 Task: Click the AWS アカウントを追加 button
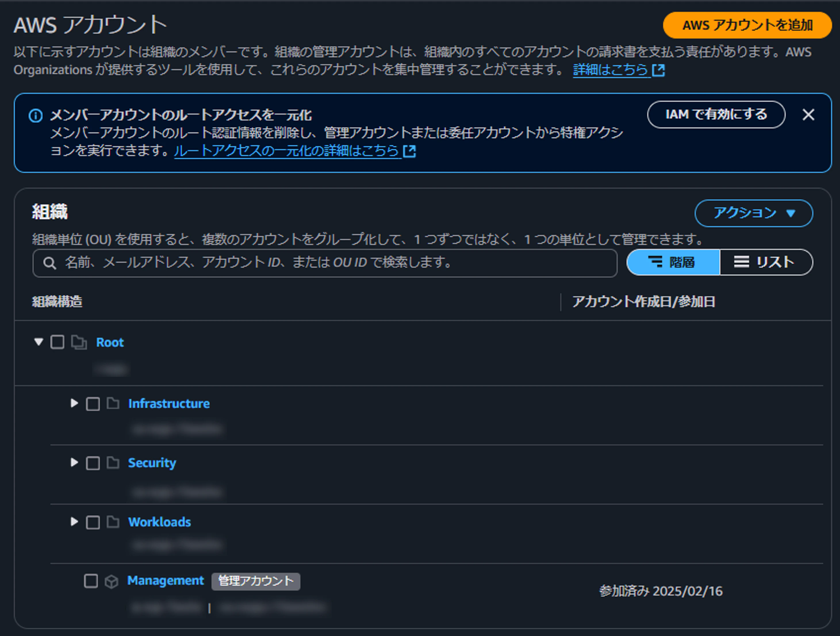click(x=747, y=26)
